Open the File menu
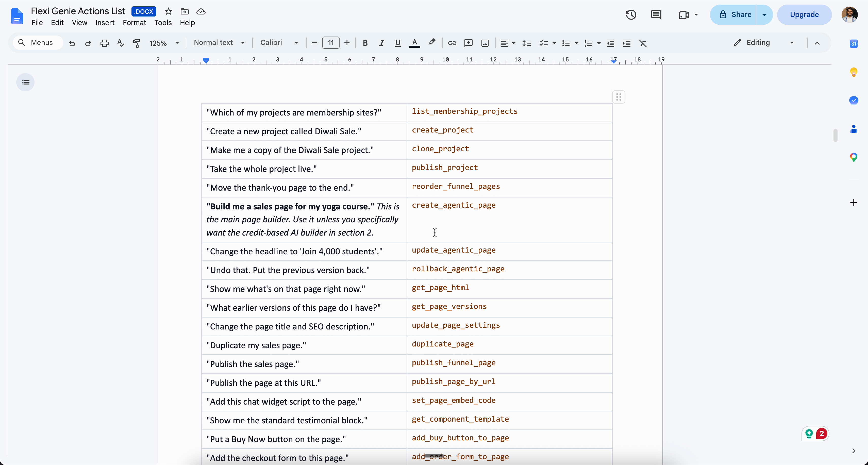The height and width of the screenshot is (465, 868). click(x=37, y=23)
